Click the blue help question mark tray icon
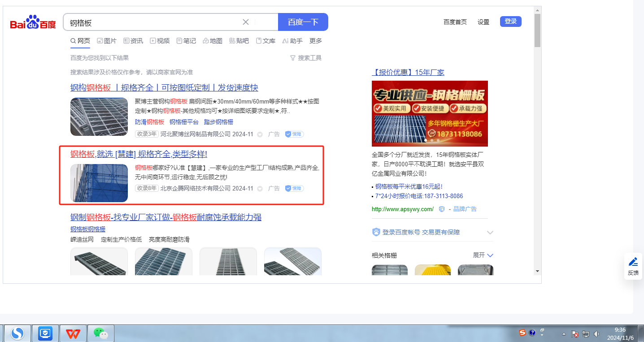Screen dimensions: 644x342 pos(532,332)
